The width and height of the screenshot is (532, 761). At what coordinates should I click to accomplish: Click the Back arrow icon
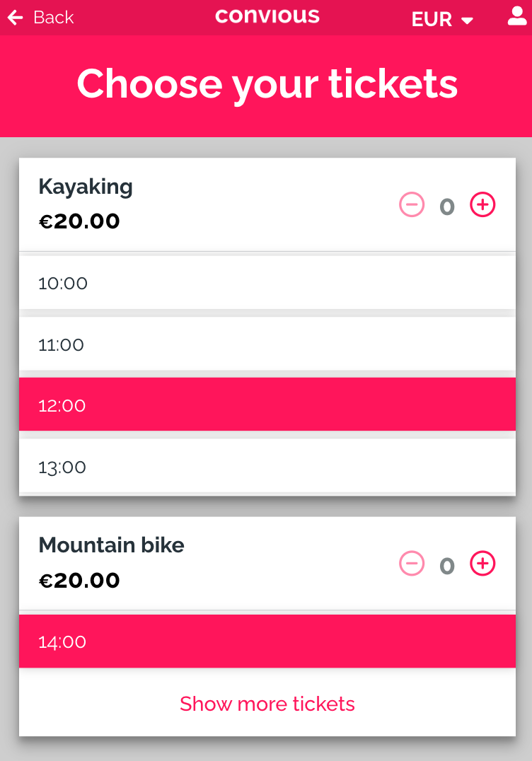(x=16, y=18)
